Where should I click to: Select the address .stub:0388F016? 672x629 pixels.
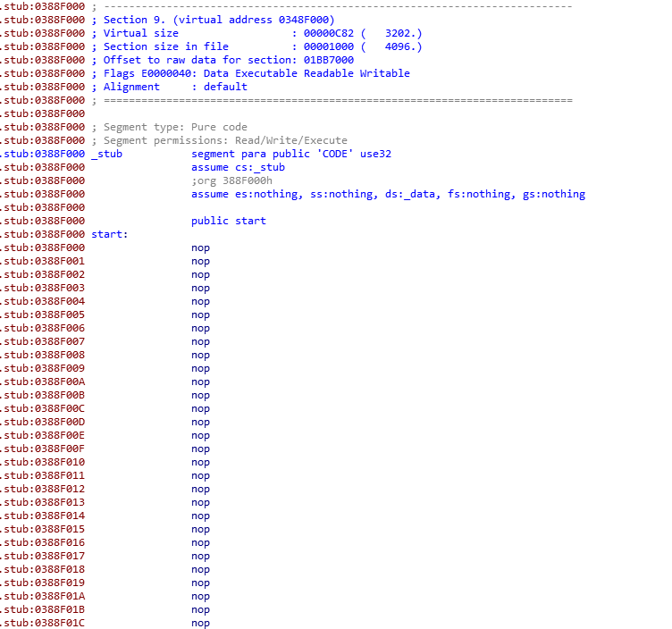pos(42,542)
